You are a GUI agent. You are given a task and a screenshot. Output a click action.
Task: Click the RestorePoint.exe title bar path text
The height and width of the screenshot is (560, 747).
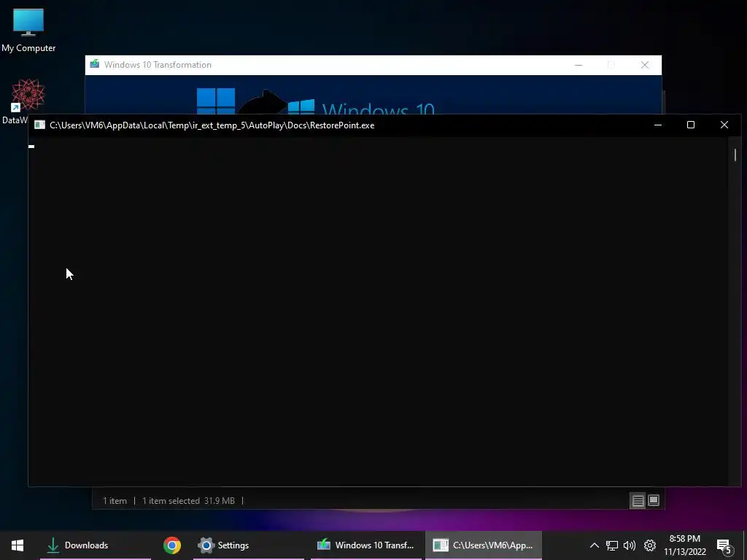(x=212, y=125)
